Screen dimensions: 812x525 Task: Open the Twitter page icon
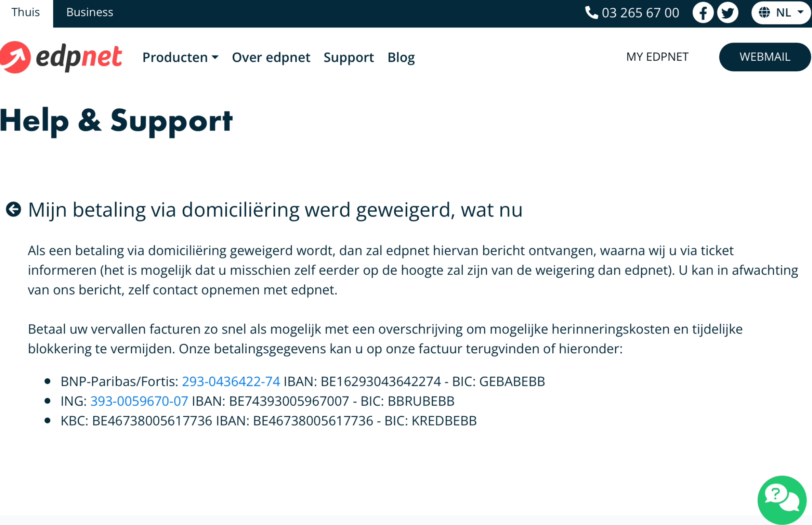(x=728, y=13)
